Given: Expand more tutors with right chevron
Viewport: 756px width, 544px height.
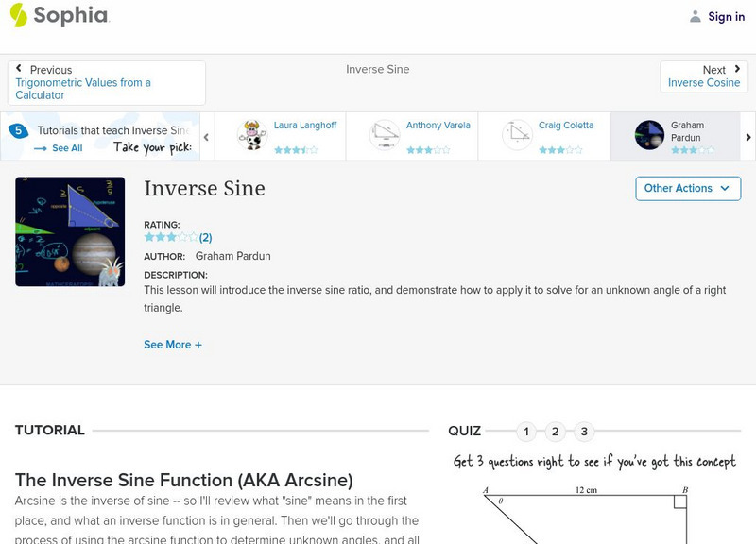Looking at the screenshot, I should 748,136.
